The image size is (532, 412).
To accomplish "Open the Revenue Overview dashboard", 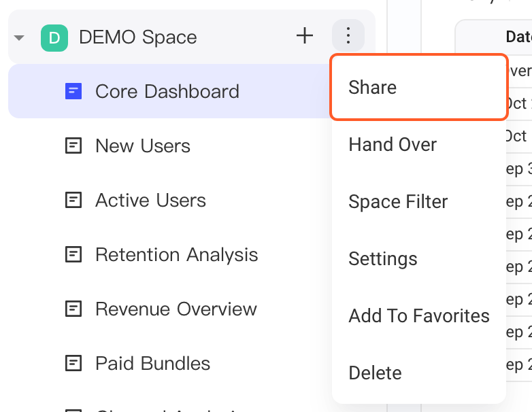I will [176, 309].
